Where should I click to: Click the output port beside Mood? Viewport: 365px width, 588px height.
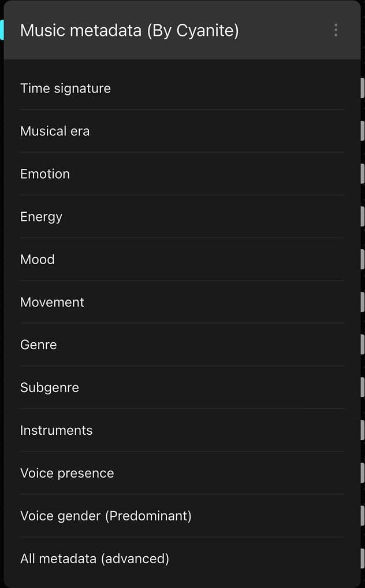click(x=362, y=259)
